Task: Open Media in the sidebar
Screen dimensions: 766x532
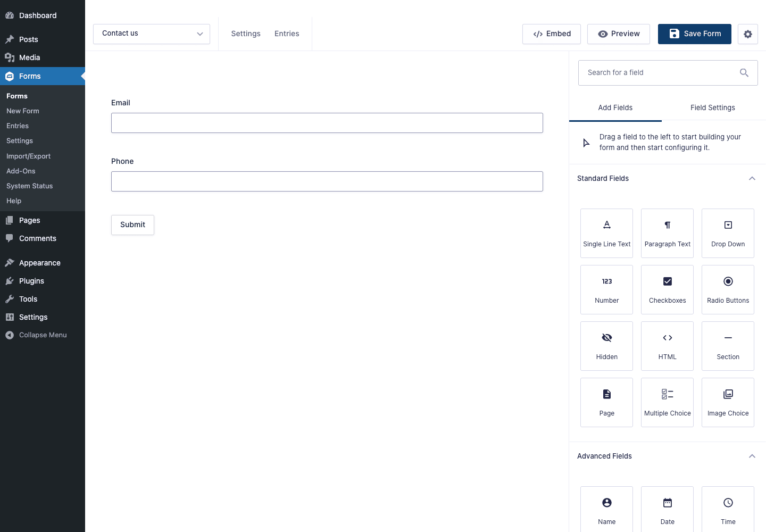Action: point(43,57)
